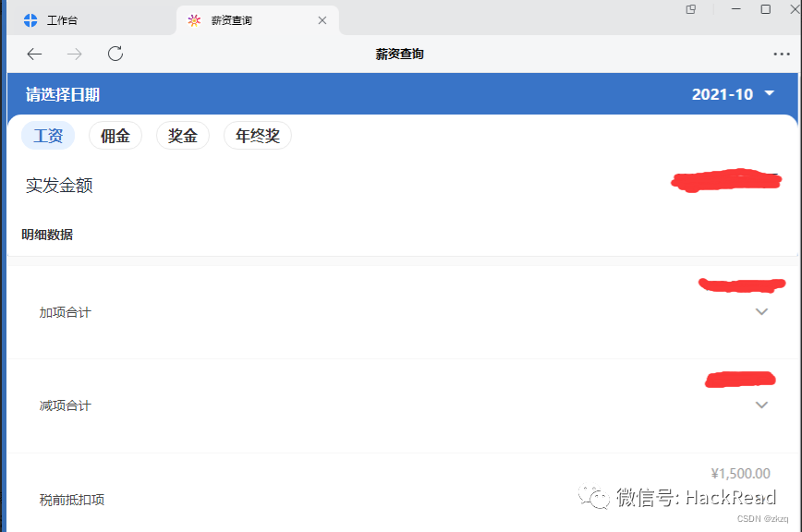Open the 2021-10 date dropdown
The height and width of the screenshot is (532, 802).
[733, 94]
